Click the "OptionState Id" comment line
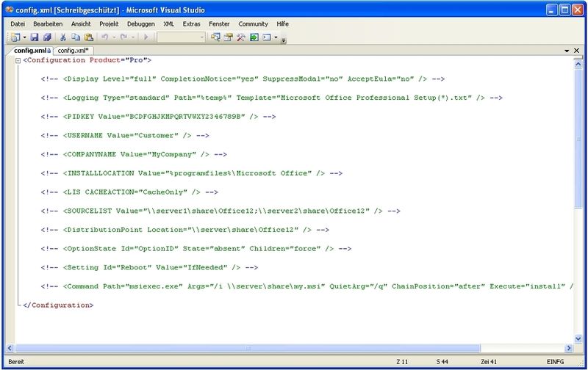Viewport: 588px width, 370px height. click(x=196, y=249)
